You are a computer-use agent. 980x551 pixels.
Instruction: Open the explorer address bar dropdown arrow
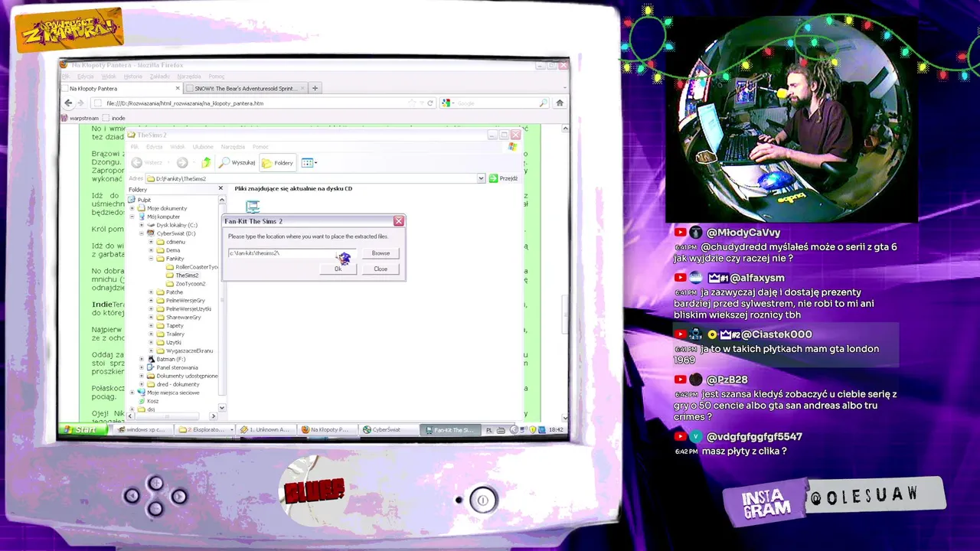pyautogui.click(x=481, y=178)
